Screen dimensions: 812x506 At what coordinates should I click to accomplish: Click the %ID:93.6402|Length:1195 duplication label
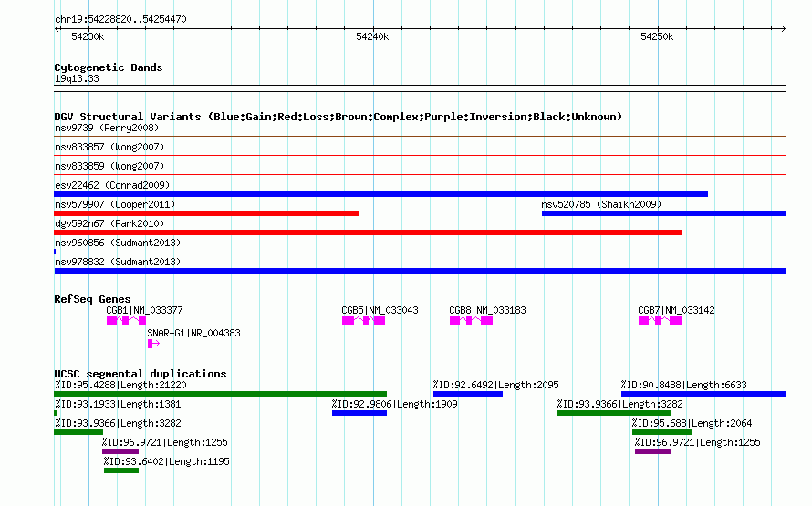[x=166, y=461]
